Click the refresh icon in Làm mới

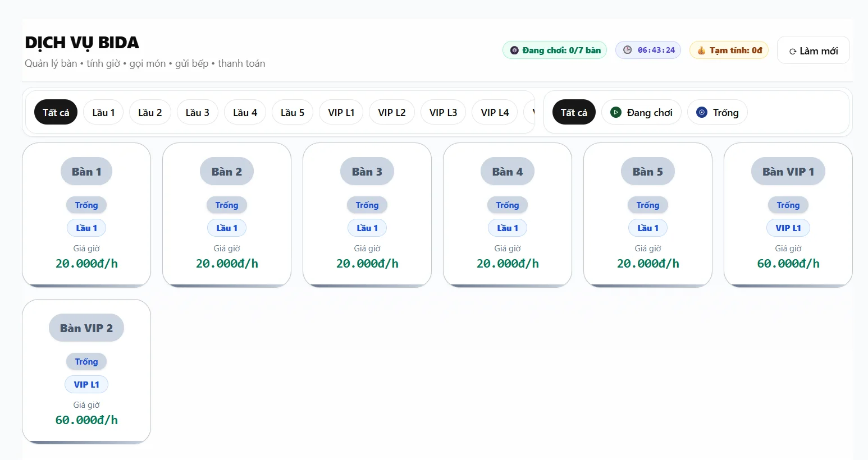tap(793, 51)
